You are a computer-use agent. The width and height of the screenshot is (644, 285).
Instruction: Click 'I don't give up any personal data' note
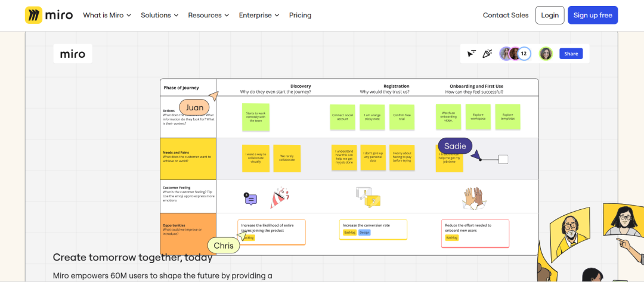(x=373, y=157)
